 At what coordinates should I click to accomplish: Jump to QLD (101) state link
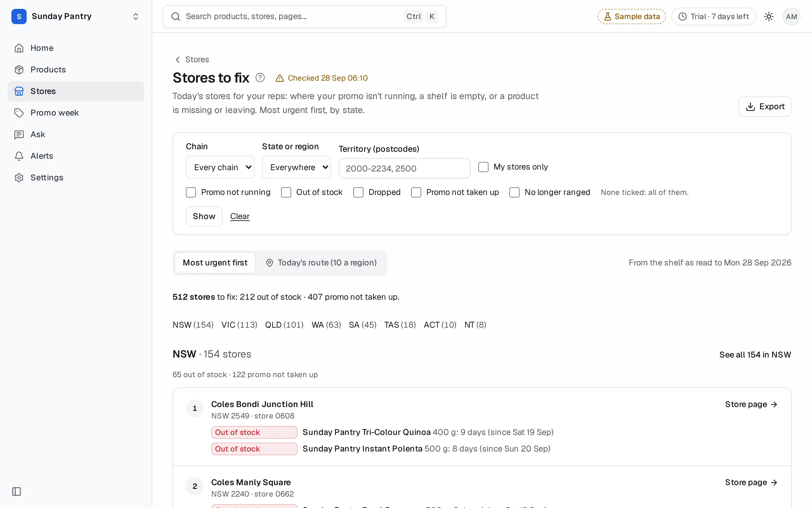tap(284, 325)
